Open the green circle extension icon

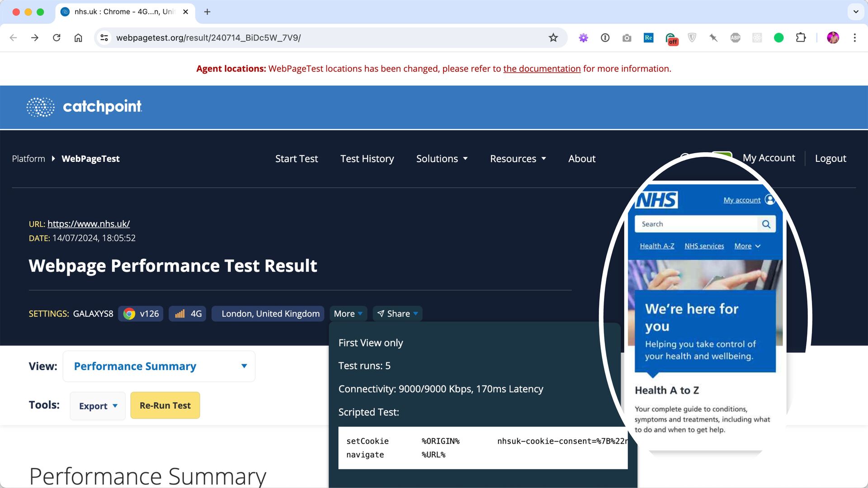click(x=778, y=38)
